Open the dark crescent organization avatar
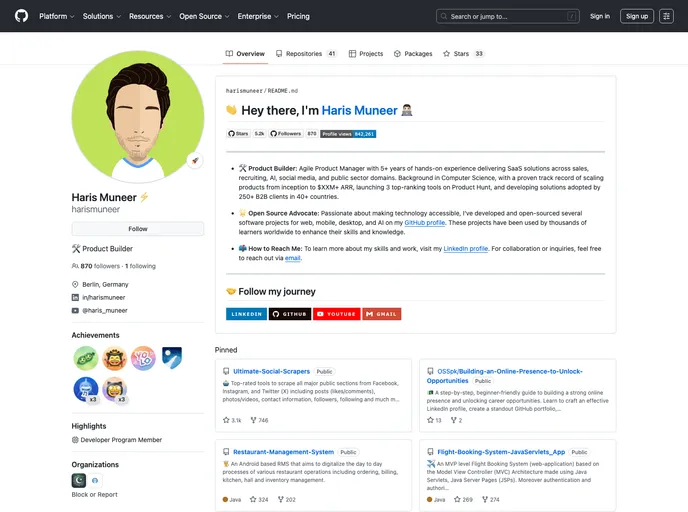The height and width of the screenshot is (512, 688). (80, 480)
